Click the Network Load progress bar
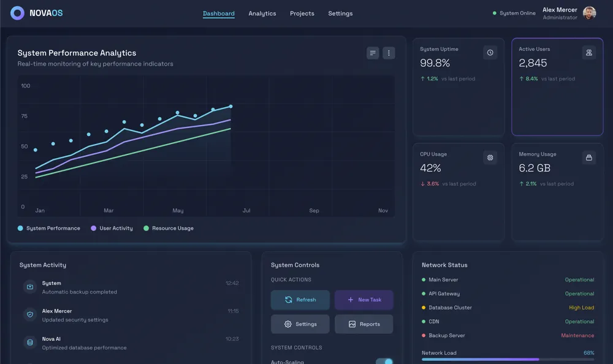Screen dimensions: 613x364 click(x=508, y=360)
